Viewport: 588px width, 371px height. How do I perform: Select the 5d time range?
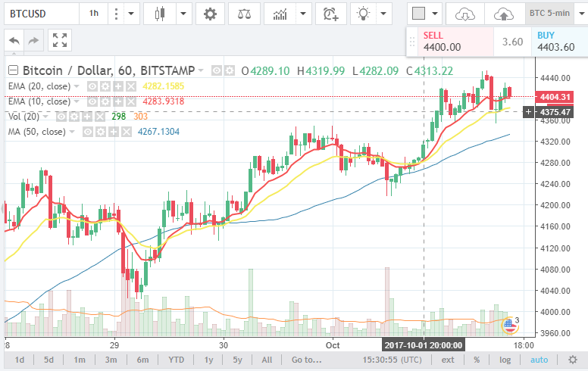pos(48,360)
